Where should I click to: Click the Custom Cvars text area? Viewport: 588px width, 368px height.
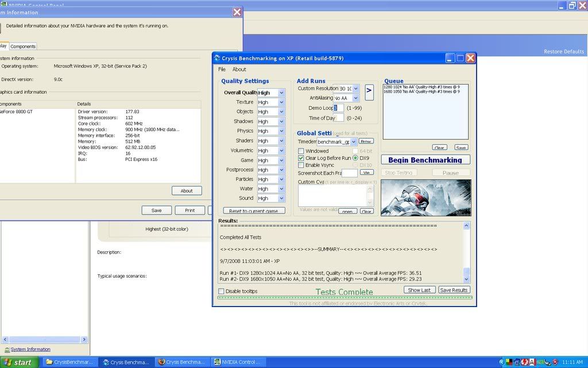pyautogui.click(x=332, y=195)
